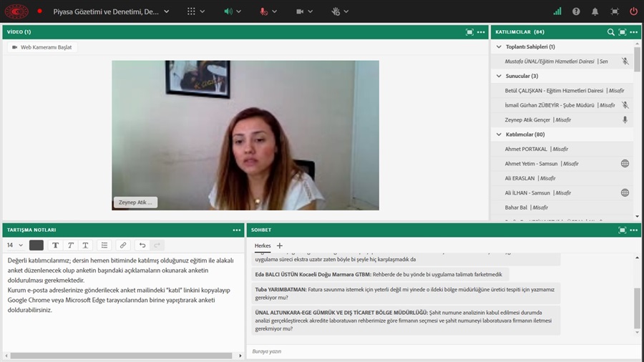
Task: Collapse the Katılımcılar (80) group
Action: click(x=499, y=134)
